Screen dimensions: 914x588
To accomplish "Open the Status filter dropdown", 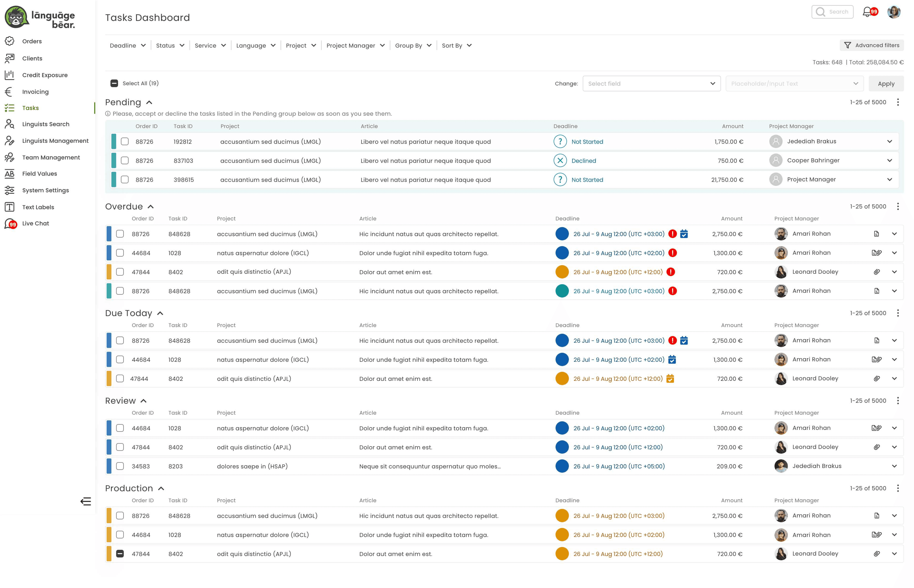I will pyautogui.click(x=170, y=46).
